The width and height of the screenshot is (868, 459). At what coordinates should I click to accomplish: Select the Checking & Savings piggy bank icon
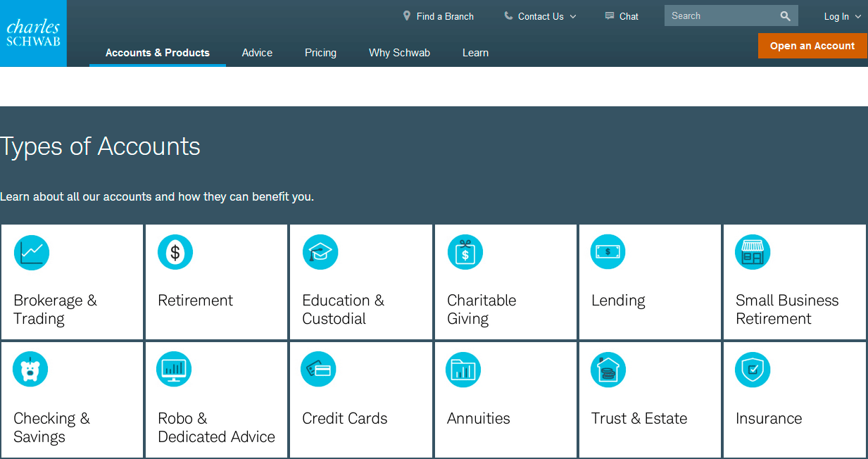30,369
